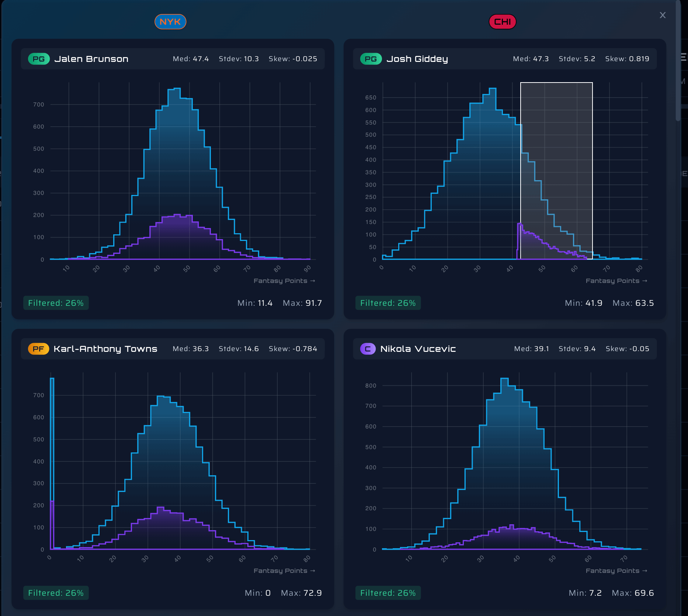The width and height of the screenshot is (688, 616).
Task: Select the Josh Giddey player name
Action: coord(417,59)
